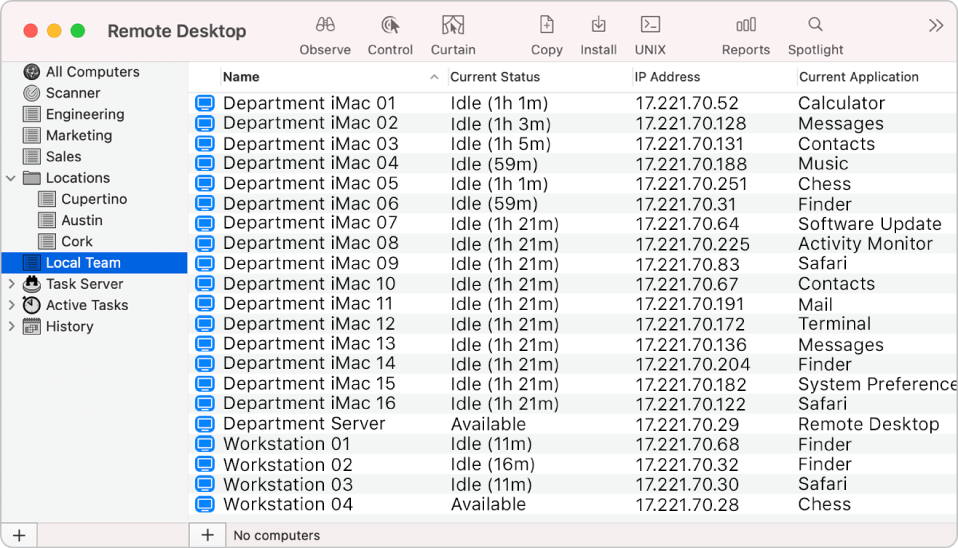Expand the History section

point(11,326)
